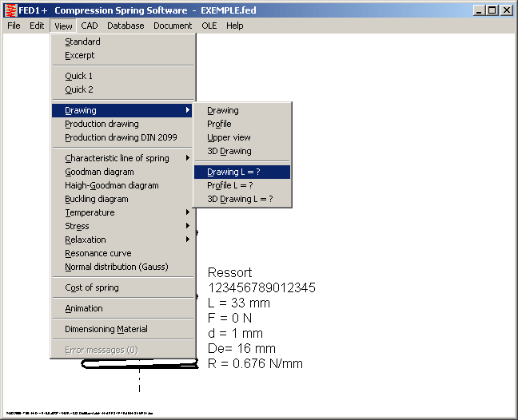The height and width of the screenshot is (420, 518).
Task: Expand the Relaxation submenu
Action: (85, 240)
